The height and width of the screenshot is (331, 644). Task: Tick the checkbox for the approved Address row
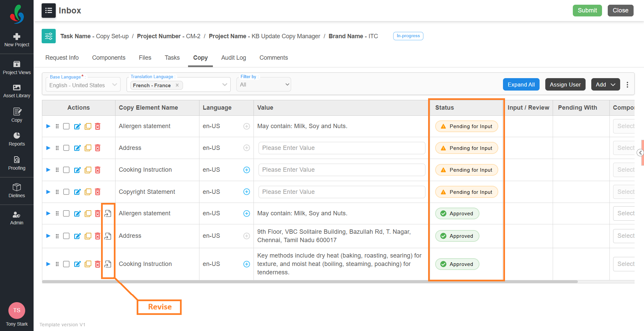(x=66, y=236)
